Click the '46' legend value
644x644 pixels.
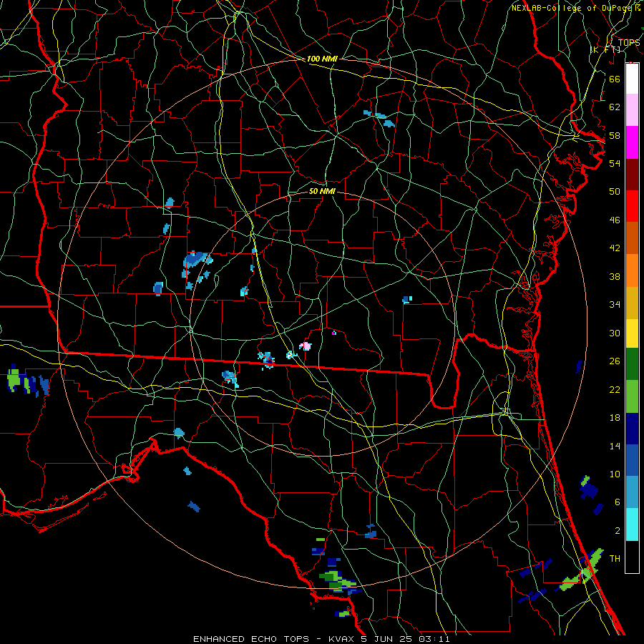pyautogui.click(x=615, y=220)
